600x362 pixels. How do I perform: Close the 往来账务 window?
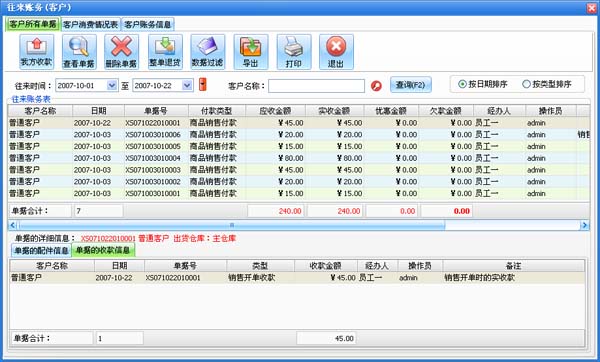coord(592,8)
